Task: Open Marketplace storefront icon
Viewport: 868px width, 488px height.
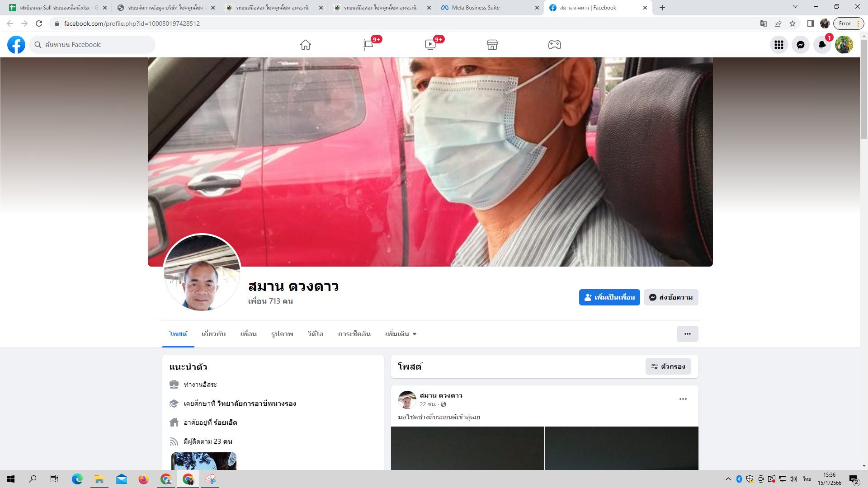Action: tap(492, 45)
